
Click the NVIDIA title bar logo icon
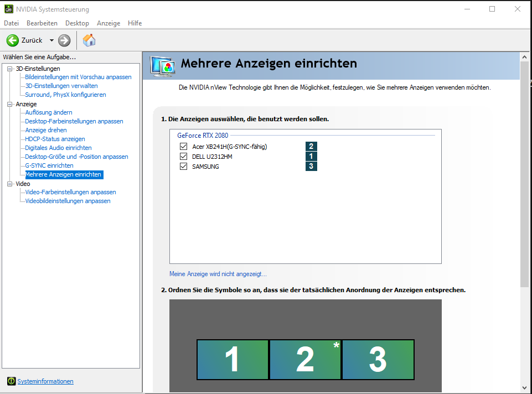tap(9, 9)
